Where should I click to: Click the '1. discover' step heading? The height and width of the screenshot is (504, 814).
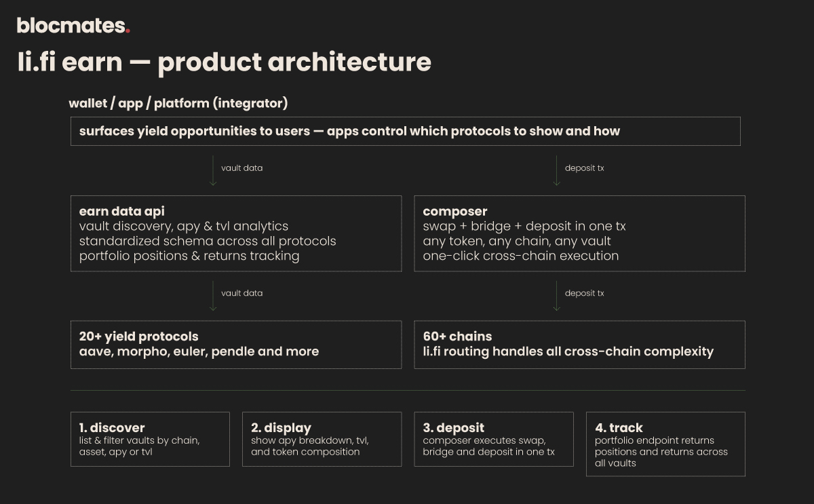(112, 428)
